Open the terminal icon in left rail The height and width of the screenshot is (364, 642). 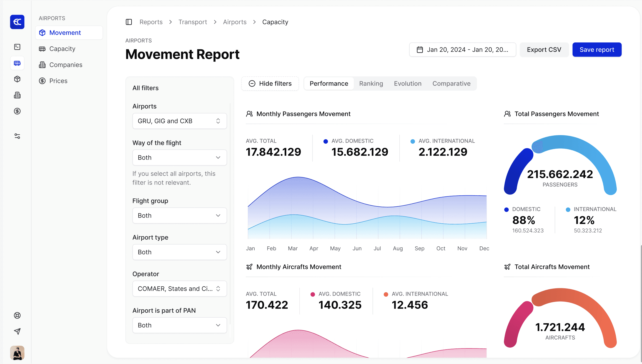(17, 47)
